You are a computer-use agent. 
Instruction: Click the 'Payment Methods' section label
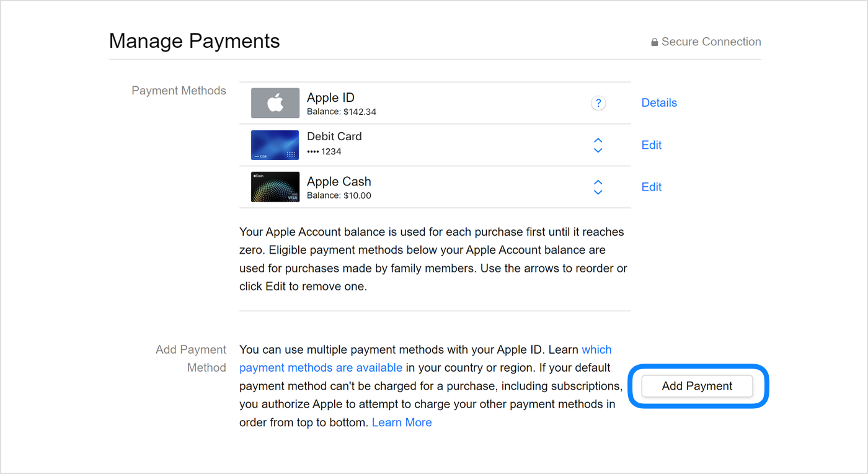click(x=179, y=91)
